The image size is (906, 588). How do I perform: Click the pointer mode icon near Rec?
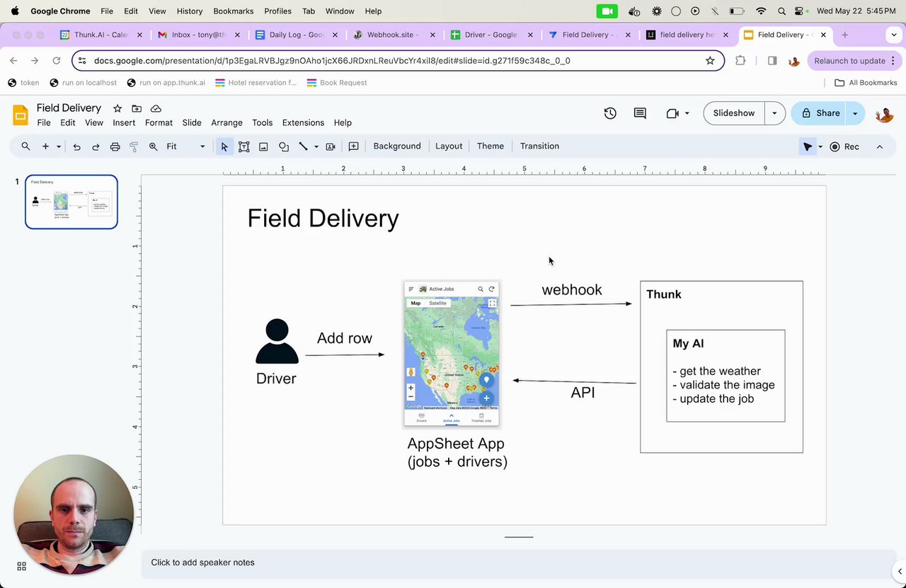tap(808, 146)
